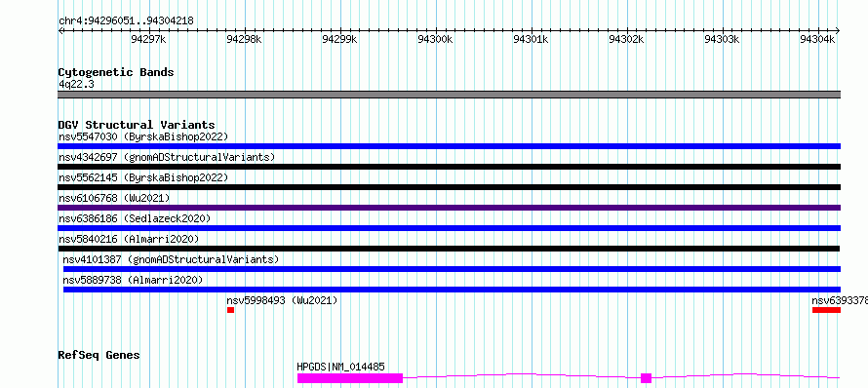Click the RefSeq Genes track title
This screenshot has width=868, height=388.
coord(99,355)
